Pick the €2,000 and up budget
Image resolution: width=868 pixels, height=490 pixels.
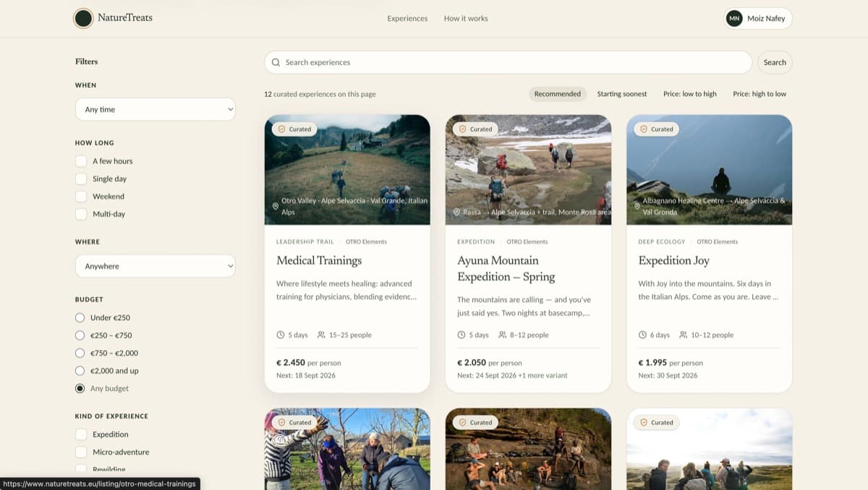[x=80, y=371]
